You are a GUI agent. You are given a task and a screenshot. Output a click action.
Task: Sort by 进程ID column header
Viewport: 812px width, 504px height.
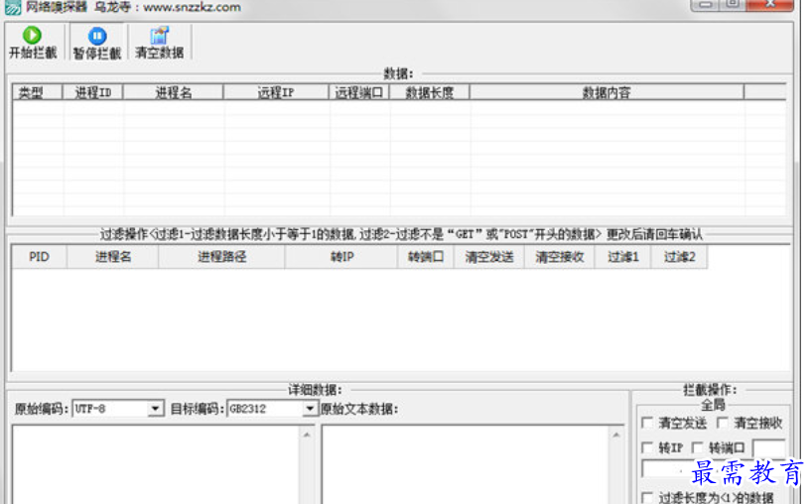click(92, 92)
